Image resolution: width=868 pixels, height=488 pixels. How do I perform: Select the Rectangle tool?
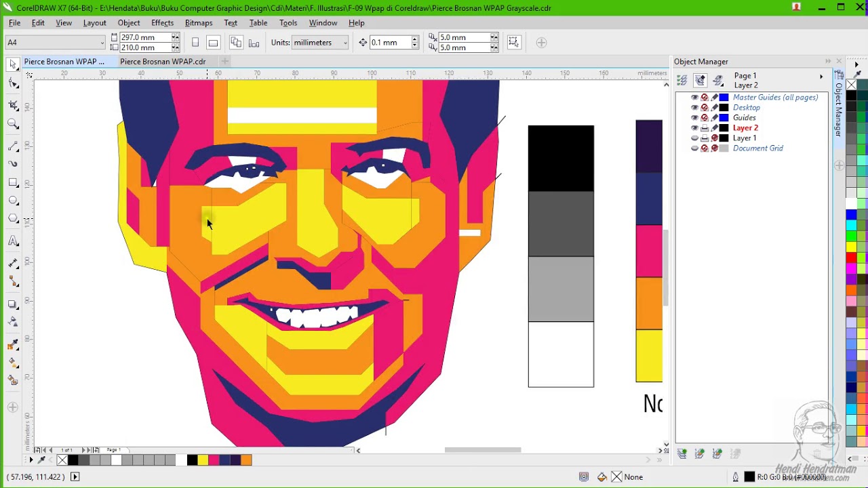[x=13, y=183]
